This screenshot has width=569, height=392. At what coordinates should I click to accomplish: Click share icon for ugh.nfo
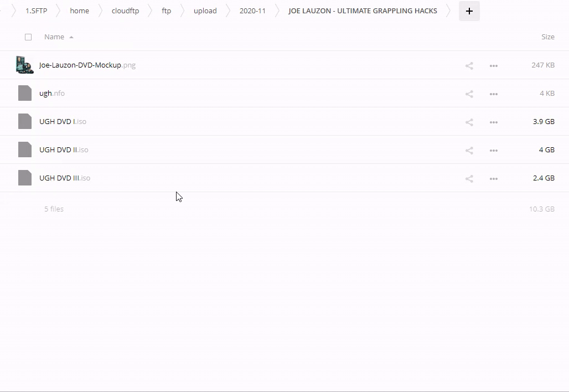pyautogui.click(x=469, y=94)
